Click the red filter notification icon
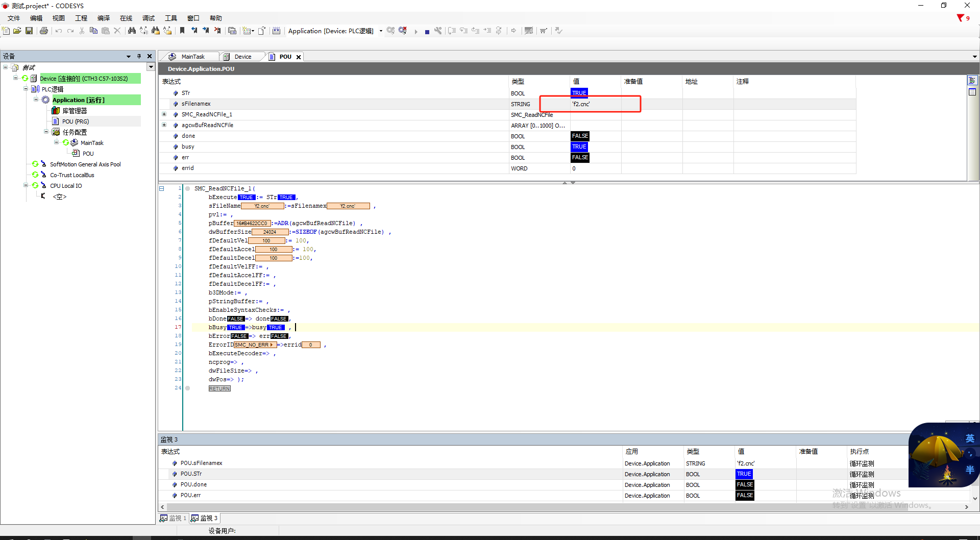This screenshot has width=980, height=540. click(x=960, y=18)
